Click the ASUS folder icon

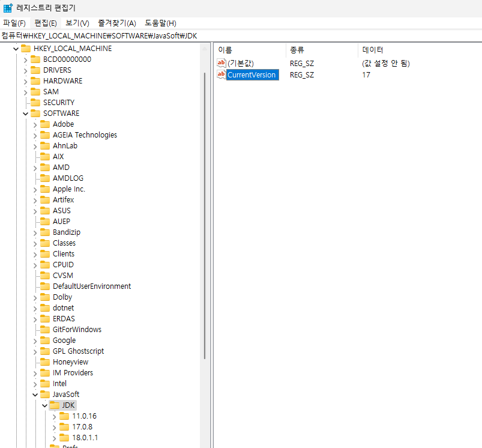[45, 210]
